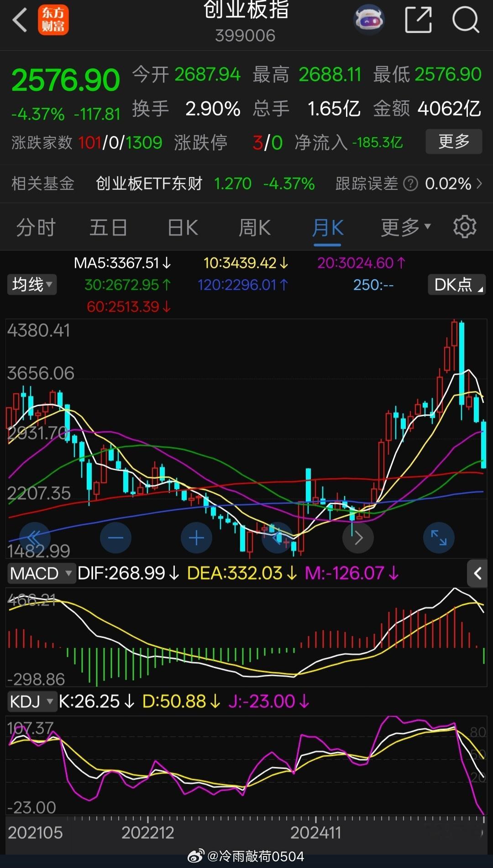Image resolution: width=493 pixels, height=868 pixels.
Task: Move chart left with arrow button
Action: point(277,538)
